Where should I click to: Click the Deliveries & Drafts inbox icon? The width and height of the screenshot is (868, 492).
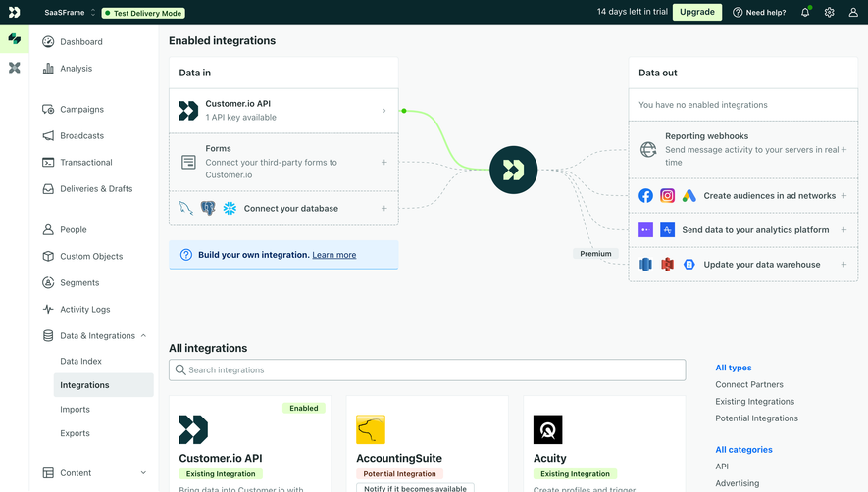click(x=48, y=189)
